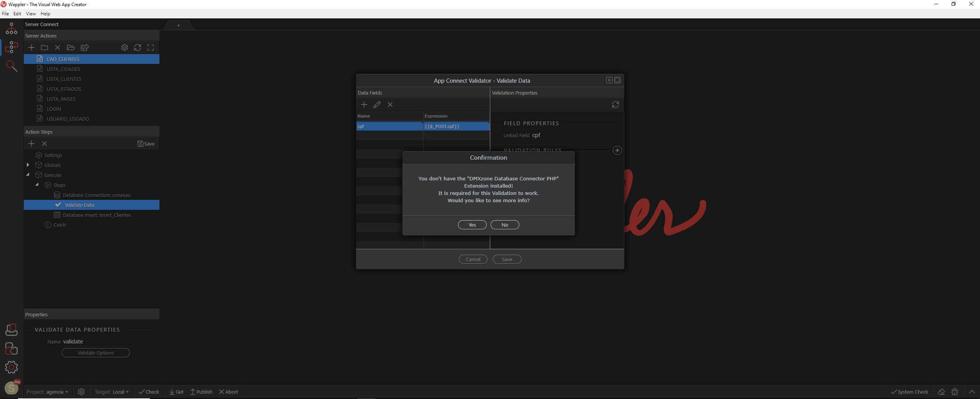Add a new server action with plus icon
This screenshot has width=980, height=399.
point(31,47)
